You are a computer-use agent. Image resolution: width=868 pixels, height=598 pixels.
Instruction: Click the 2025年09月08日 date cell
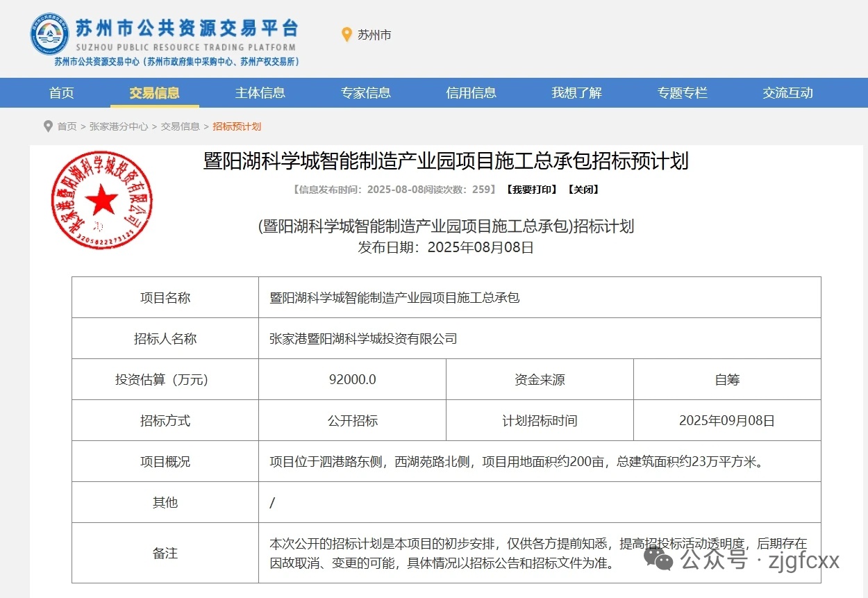[727, 421]
